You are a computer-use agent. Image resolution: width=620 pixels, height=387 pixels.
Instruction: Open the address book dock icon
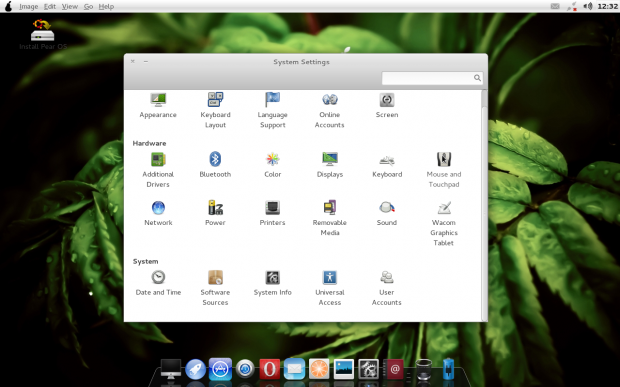tap(394, 369)
